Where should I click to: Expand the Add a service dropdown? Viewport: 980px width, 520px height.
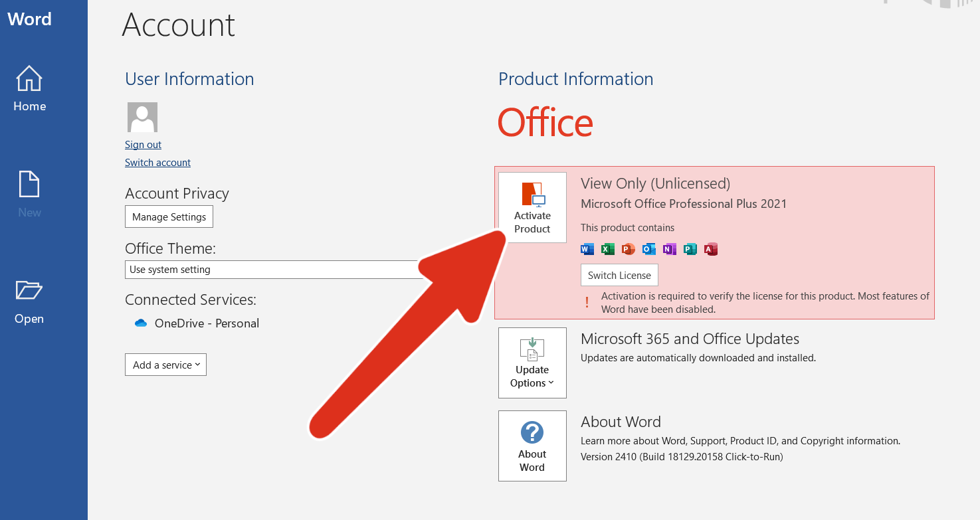(x=165, y=364)
